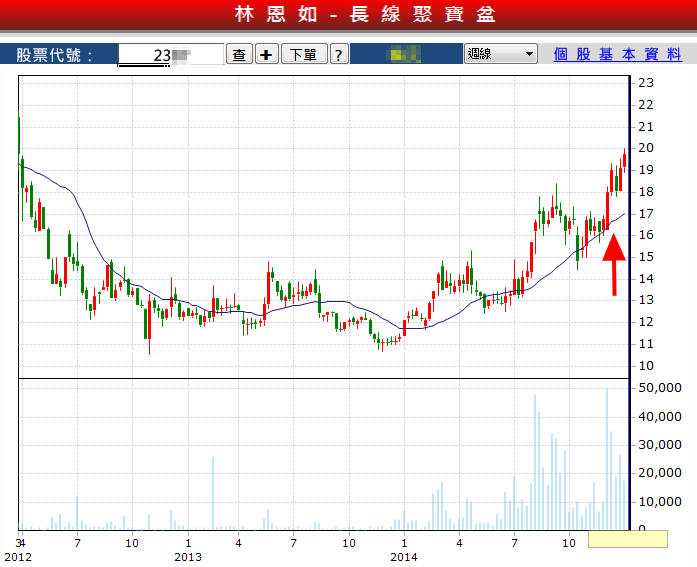Click the stock code input field
The height and width of the screenshot is (567, 697).
(171, 55)
